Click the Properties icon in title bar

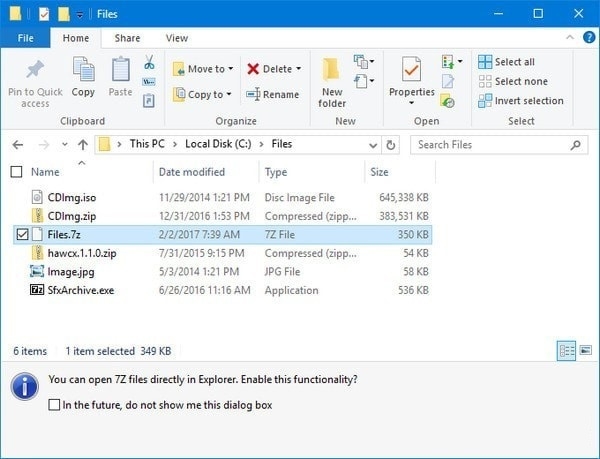click(44, 14)
